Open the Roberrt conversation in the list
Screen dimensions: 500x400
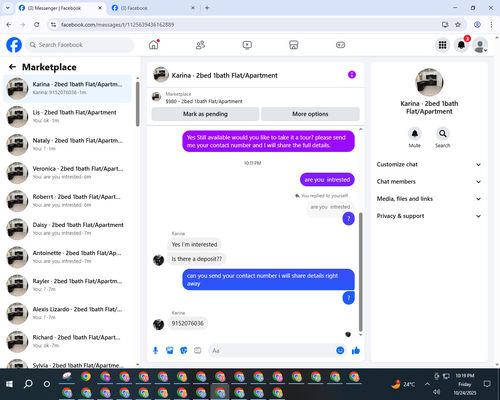(67, 201)
